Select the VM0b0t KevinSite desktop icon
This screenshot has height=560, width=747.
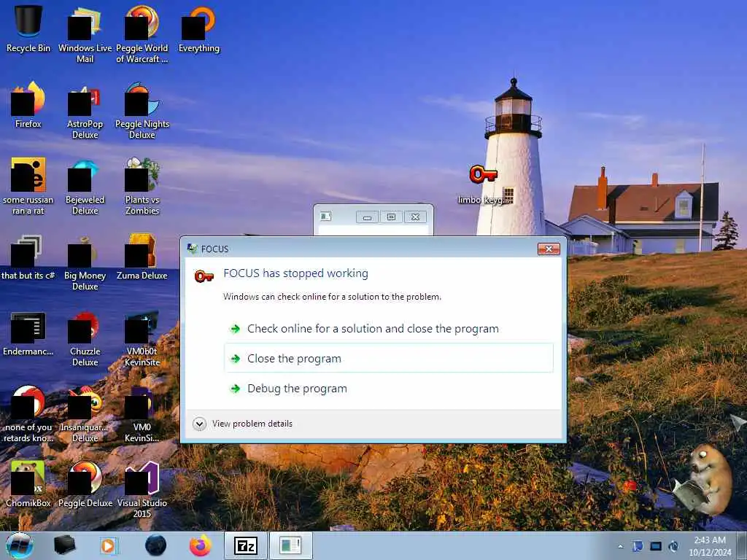click(142, 338)
